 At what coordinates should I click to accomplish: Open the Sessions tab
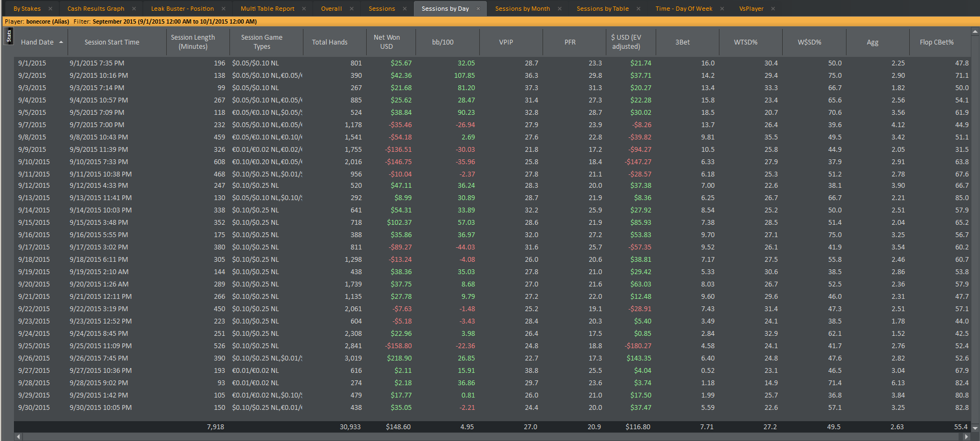382,9
